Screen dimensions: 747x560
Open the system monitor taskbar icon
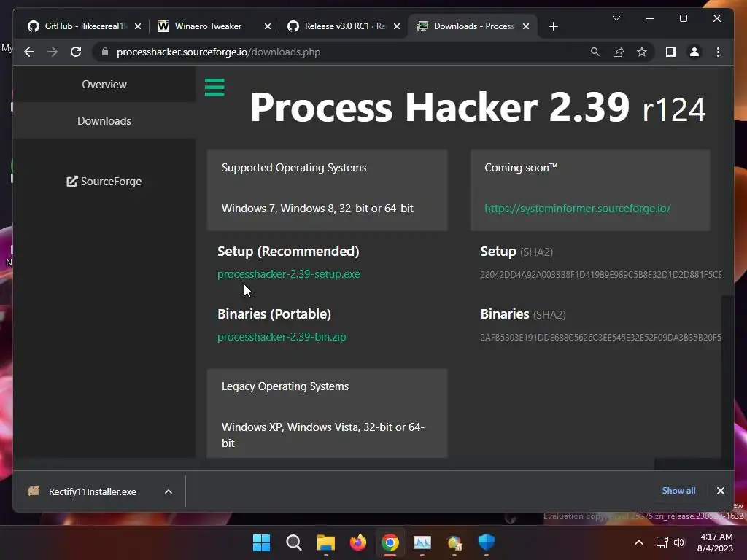click(x=422, y=542)
